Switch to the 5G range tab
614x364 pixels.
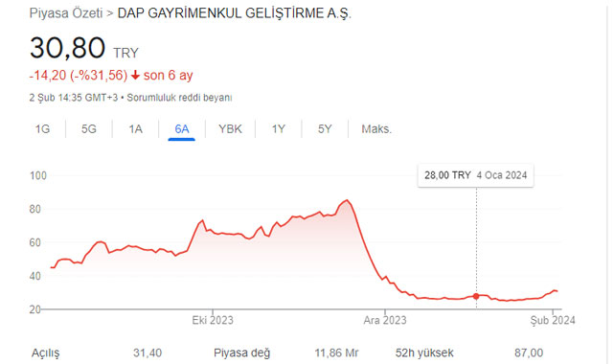tap(89, 128)
